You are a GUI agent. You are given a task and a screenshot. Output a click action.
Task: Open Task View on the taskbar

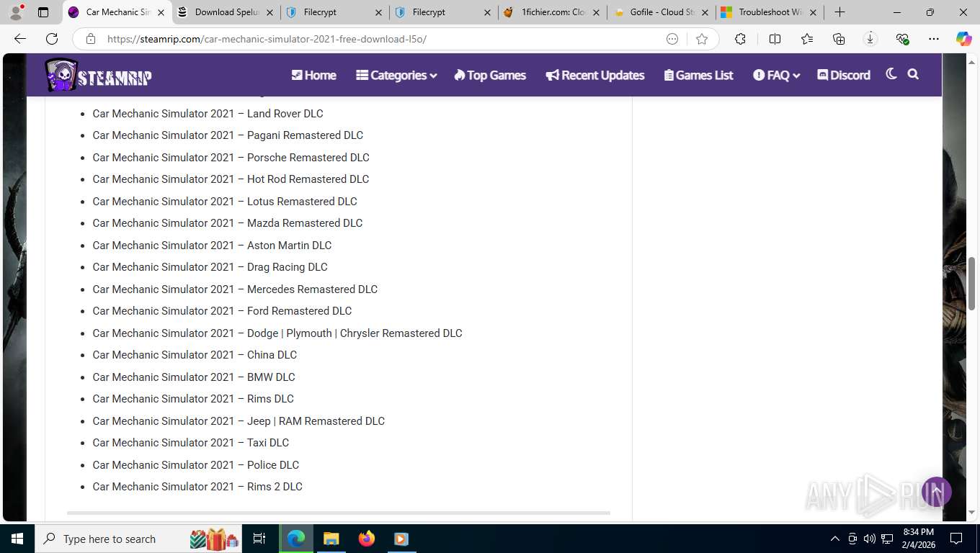(259, 539)
